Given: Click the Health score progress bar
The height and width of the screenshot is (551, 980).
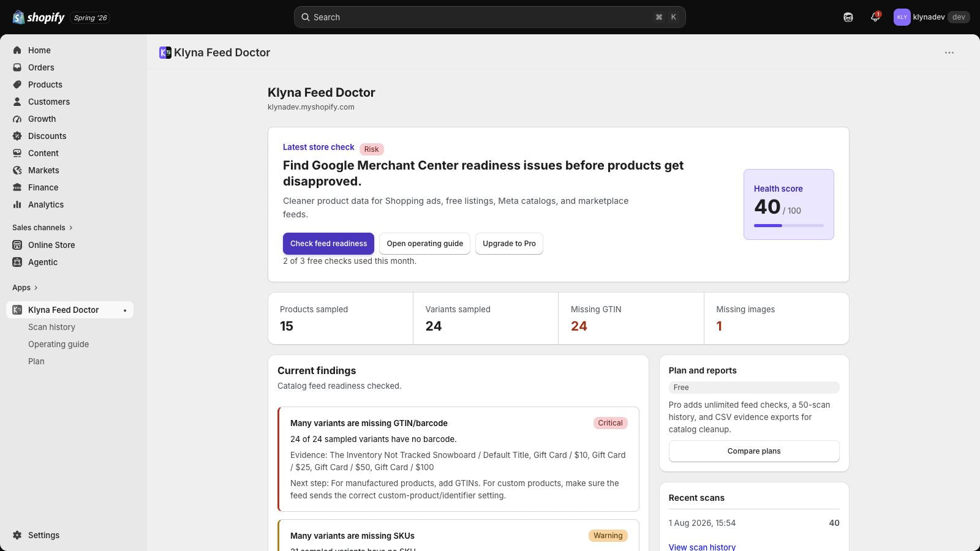Looking at the screenshot, I should [x=789, y=225].
